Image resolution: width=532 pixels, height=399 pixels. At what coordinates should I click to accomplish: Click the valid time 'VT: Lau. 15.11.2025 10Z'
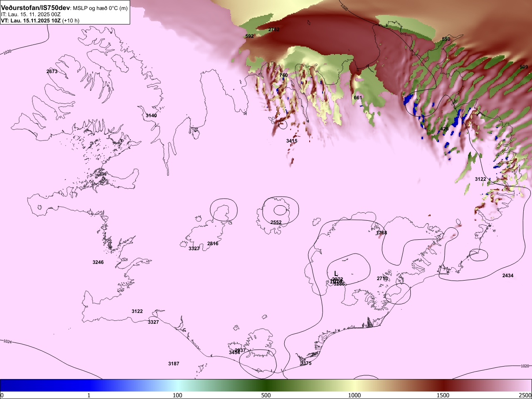coord(31,20)
